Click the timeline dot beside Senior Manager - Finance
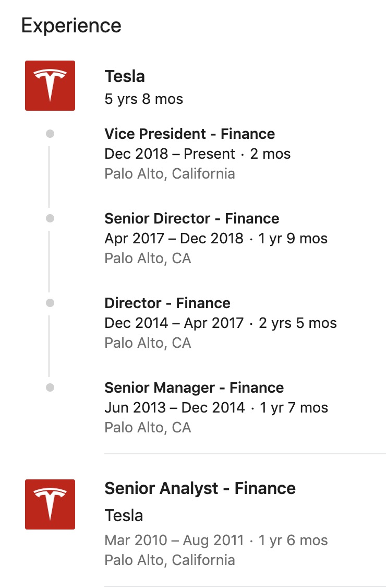The height and width of the screenshot is (588, 386). [x=50, y=387]
